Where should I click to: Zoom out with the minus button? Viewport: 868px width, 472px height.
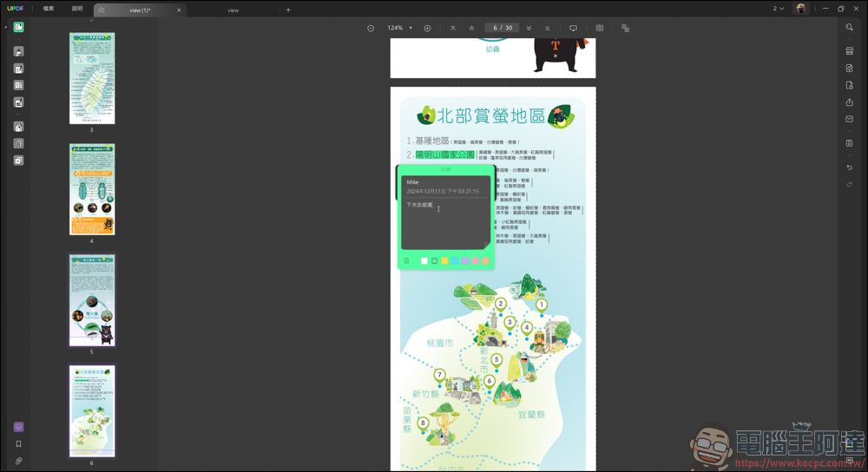[371, 29]
